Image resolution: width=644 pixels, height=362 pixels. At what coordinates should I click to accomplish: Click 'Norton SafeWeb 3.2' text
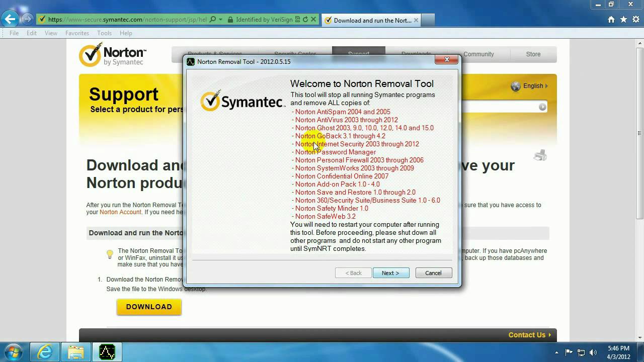coord(326,217)
